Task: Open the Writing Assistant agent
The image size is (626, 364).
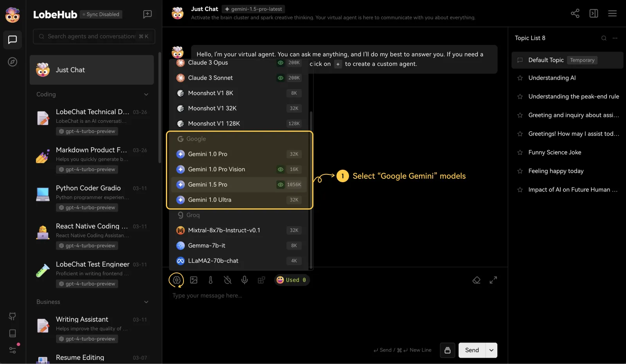Action: coord(92,329)
